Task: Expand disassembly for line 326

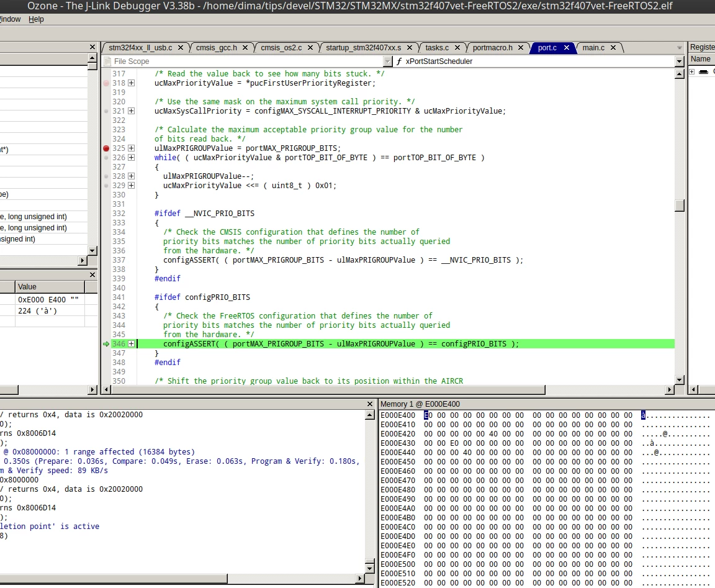Action: [132, 157]
